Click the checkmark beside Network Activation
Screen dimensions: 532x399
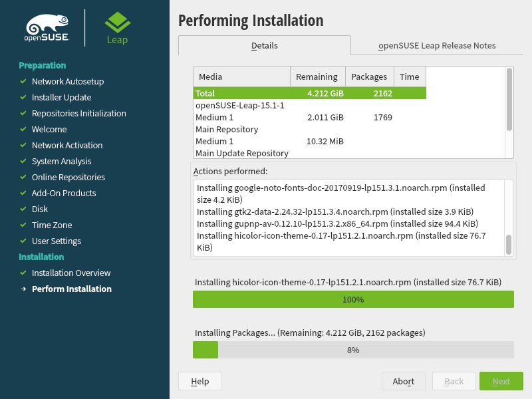[x=23, y=145]
